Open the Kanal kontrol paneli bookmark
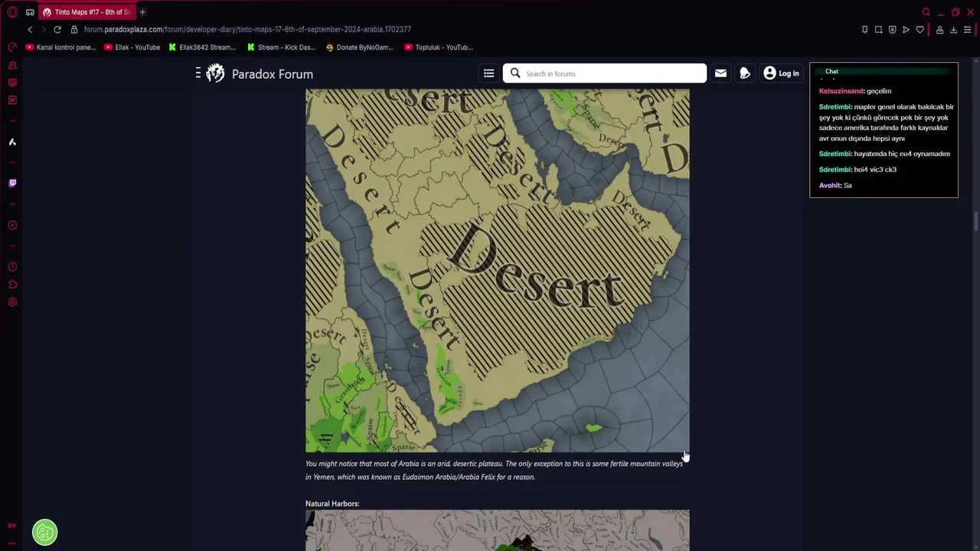This screenshot has width=980, height=551. [x=60, y=47]
